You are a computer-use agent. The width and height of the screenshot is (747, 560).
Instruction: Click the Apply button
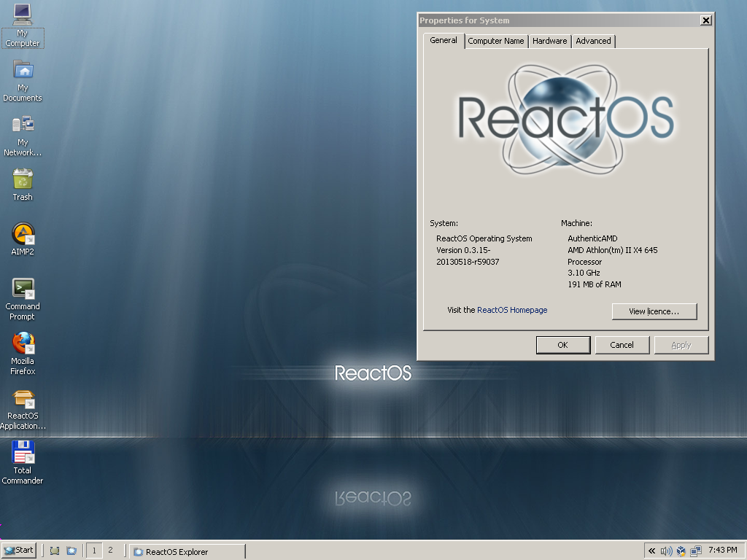coord(681,345)
